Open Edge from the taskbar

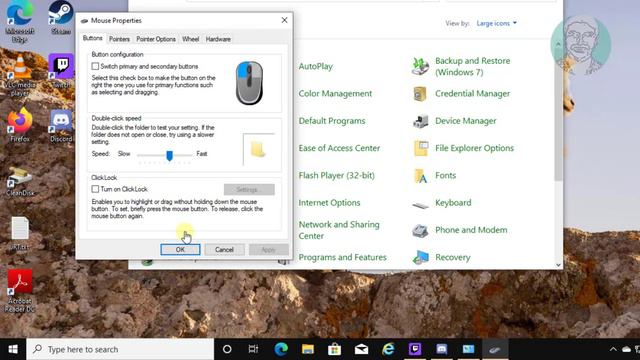click(x=281, y=349)
